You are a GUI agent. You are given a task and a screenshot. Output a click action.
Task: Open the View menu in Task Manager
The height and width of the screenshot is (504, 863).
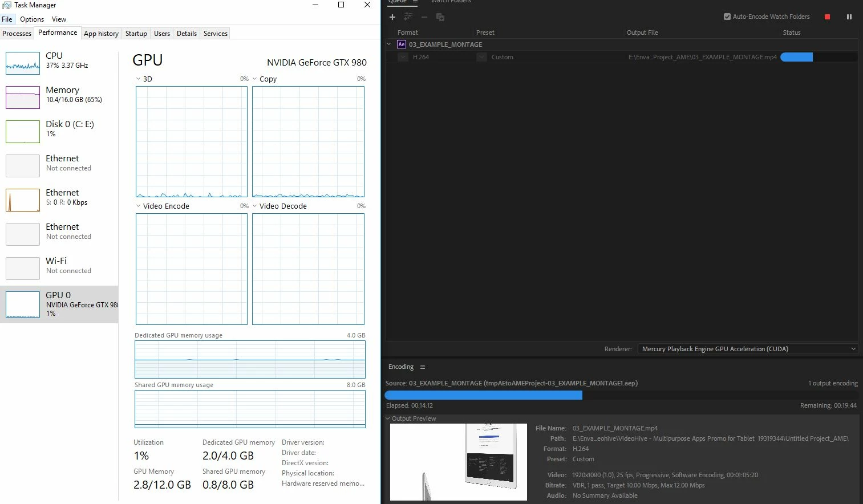[x=59, y=19]
